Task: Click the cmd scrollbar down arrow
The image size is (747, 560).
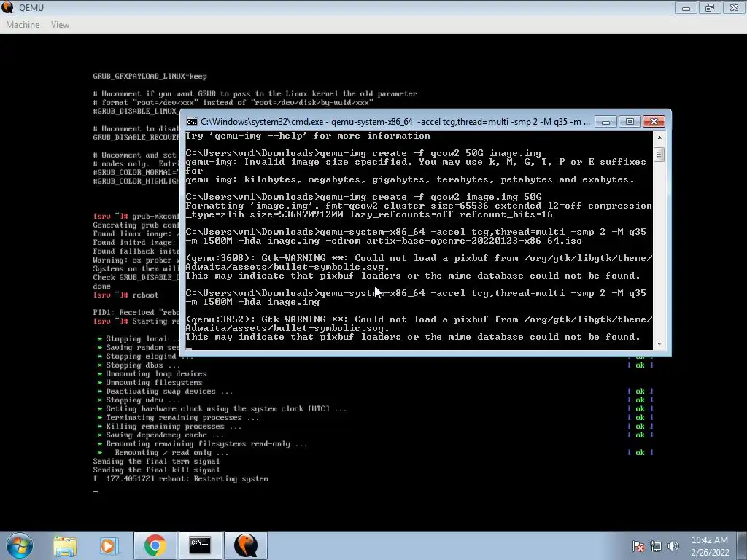Action: coord(659,344)
